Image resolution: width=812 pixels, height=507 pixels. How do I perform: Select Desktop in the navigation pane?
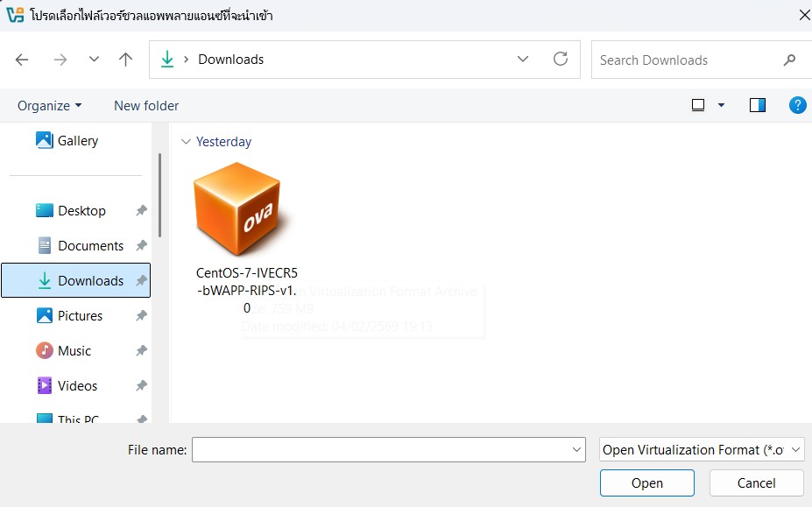(x=81, y=211)
